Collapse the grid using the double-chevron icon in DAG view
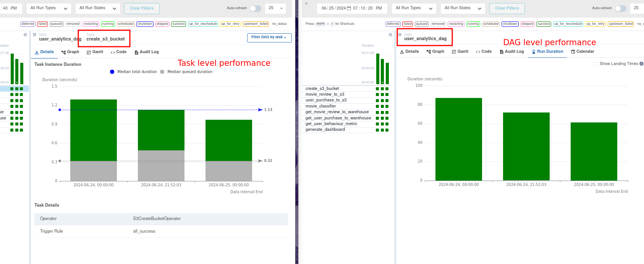Screen dimensions: 644x264 pyautogui.click(x=390, y=35)
